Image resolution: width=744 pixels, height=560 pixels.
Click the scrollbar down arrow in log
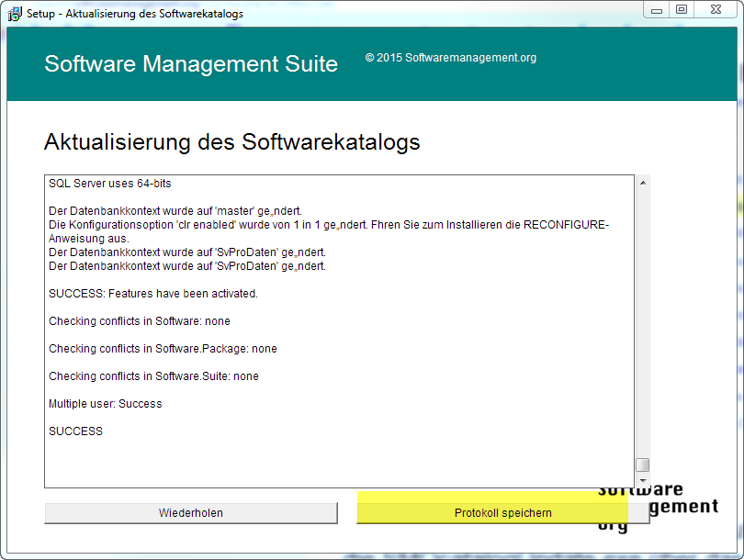click(x=642, y=480)
